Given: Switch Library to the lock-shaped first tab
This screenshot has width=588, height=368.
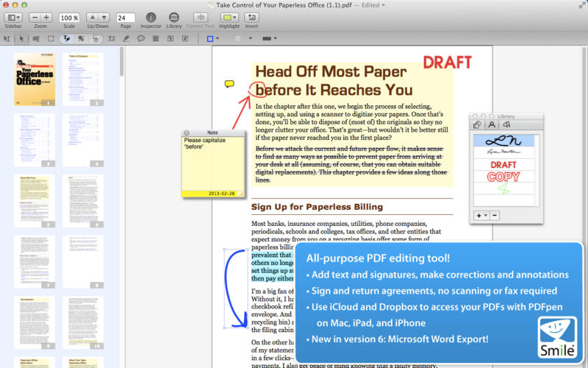Looking at the screenshot, I should (478, 125).
